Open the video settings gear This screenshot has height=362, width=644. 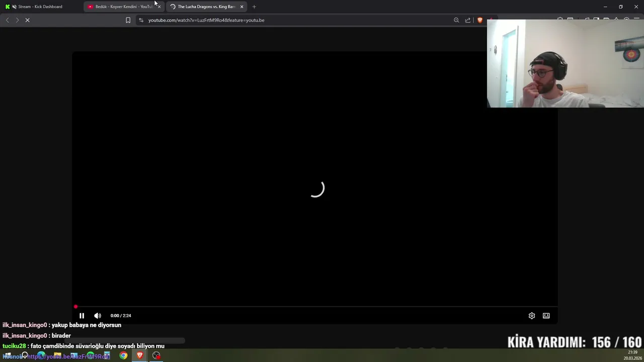click(532, 316)
